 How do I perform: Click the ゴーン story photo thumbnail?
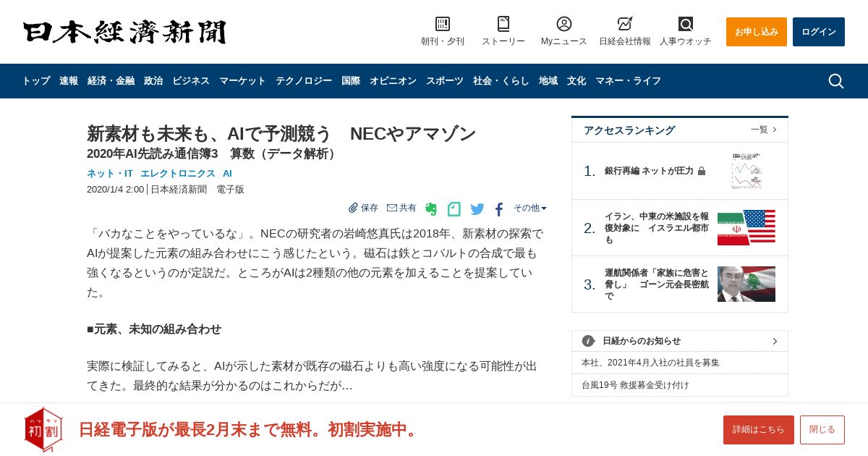click(x=746, y=284)
